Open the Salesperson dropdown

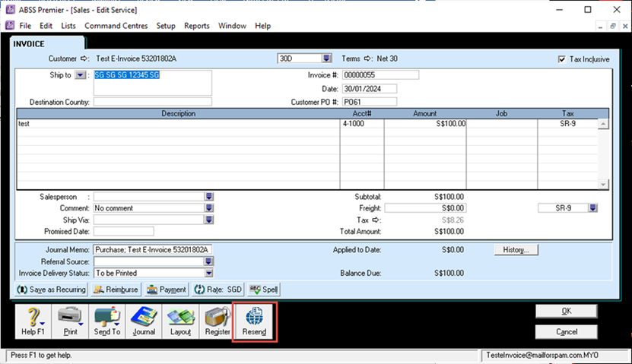208,196
